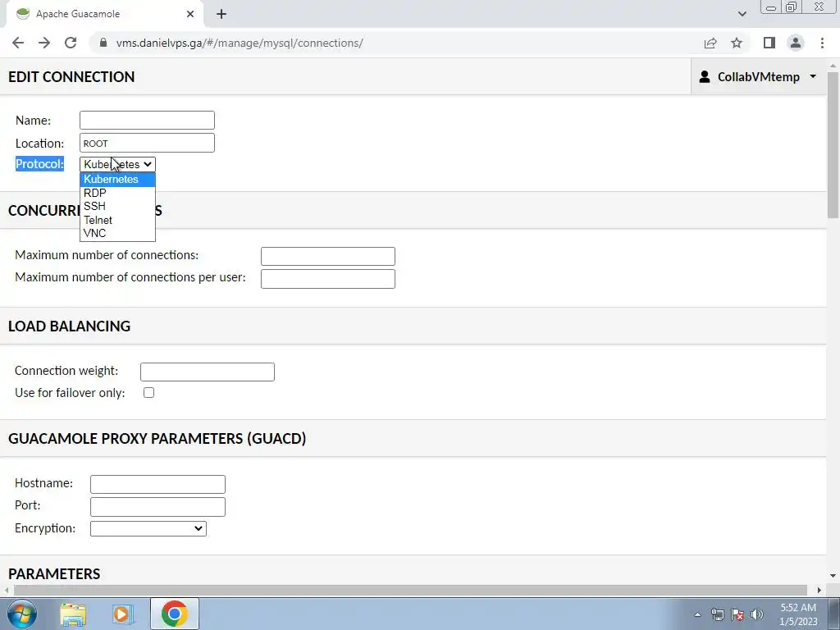Open the CollabVMtemp user menu
The height and width of the screenshot is (630, 840).
click(758, 76)
